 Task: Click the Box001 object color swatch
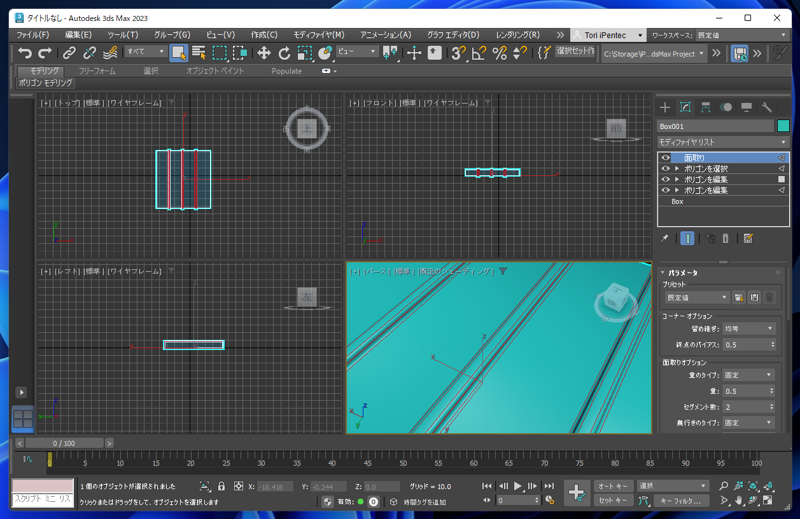coord(783,126)
